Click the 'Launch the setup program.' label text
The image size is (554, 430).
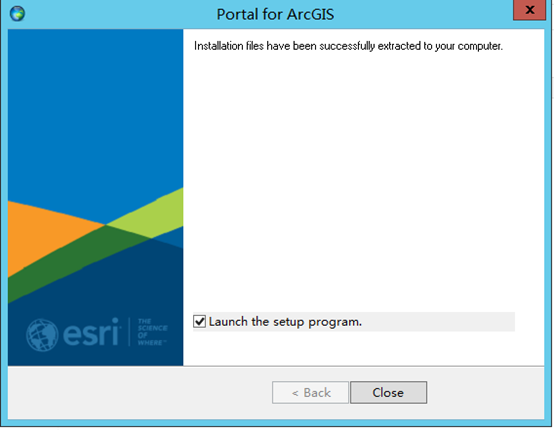(285, 322)
